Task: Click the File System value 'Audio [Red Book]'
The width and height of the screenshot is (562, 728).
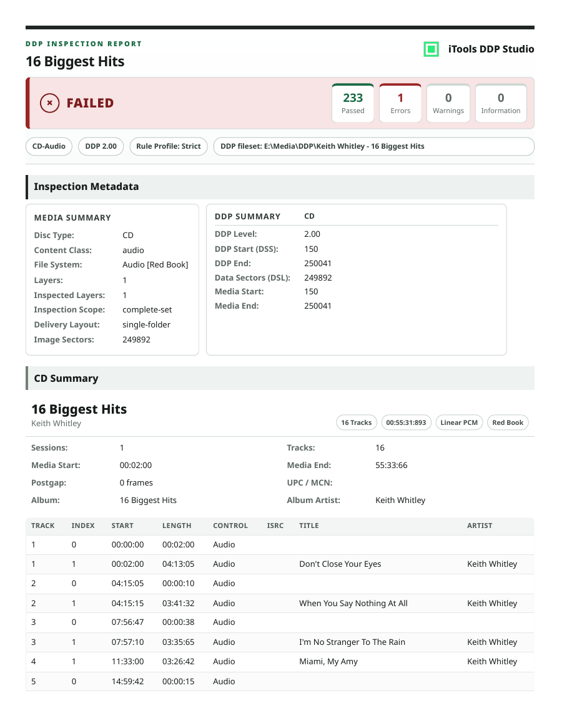Action: (x=155, y=265)
